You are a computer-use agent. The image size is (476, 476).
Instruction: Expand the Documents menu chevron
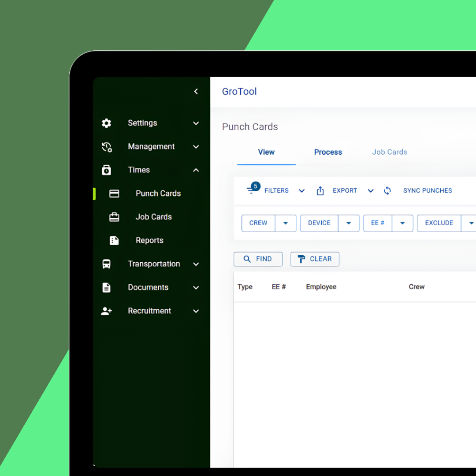(196, 287)
